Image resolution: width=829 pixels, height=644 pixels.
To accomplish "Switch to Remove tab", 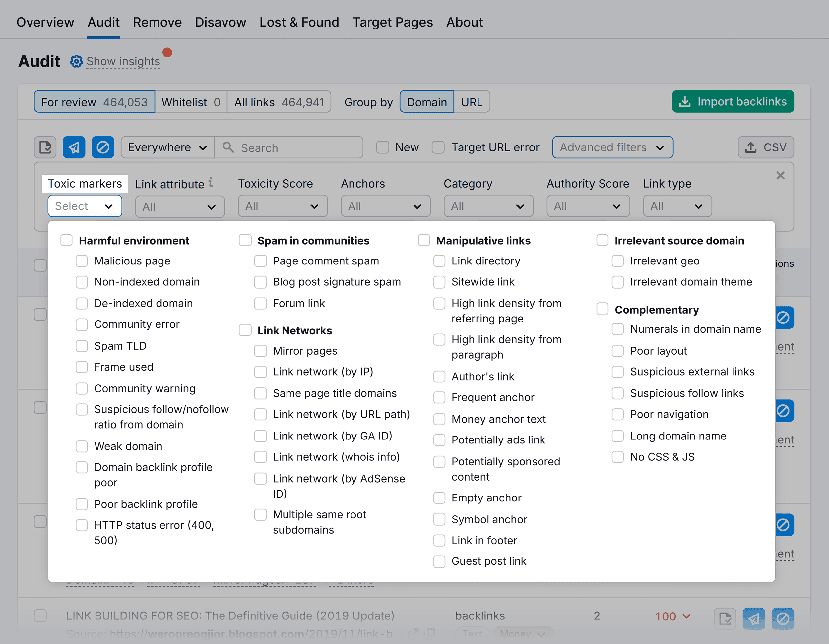I will click(157, 22).
